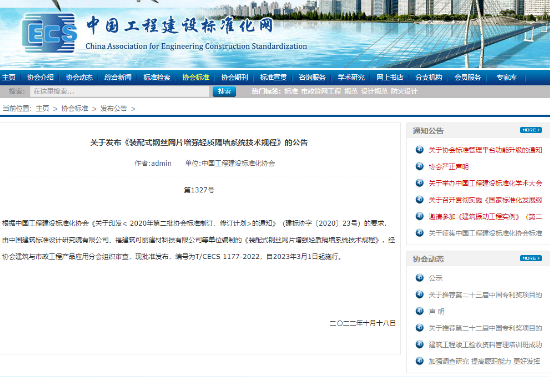Click the bullet icon beside 关于推荐第二十二届中国专利奖项目的
This screenshot has height=377, width=550.
point(420,328)
